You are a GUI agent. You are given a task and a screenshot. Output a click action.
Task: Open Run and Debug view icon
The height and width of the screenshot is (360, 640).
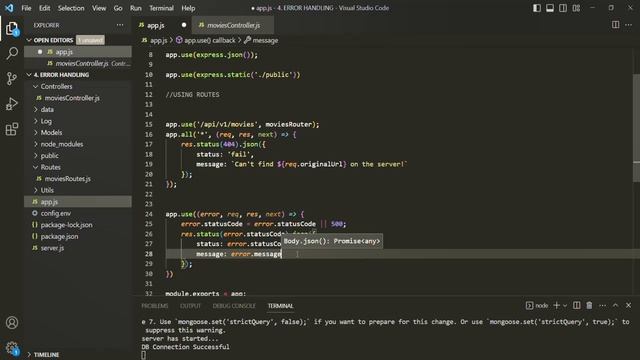click(x=12, y=104)
